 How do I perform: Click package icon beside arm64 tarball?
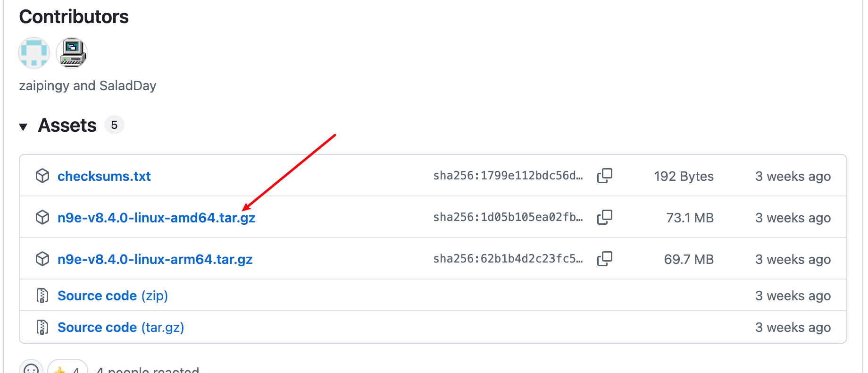coord(42,259)
